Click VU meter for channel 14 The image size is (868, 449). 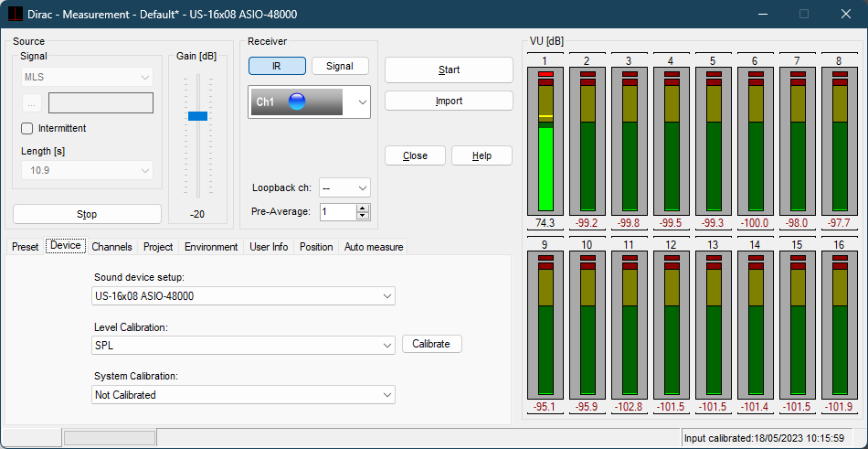click(756, 325)
